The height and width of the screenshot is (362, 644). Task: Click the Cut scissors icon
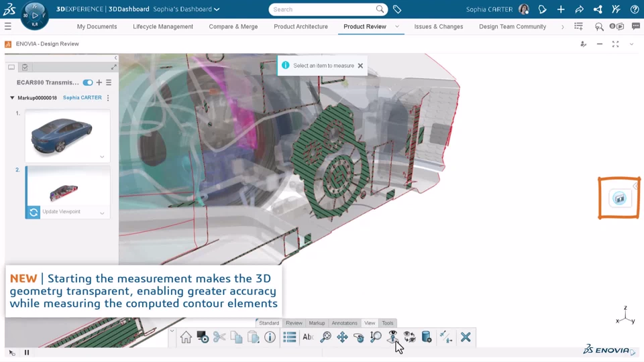tap(219, 337)
